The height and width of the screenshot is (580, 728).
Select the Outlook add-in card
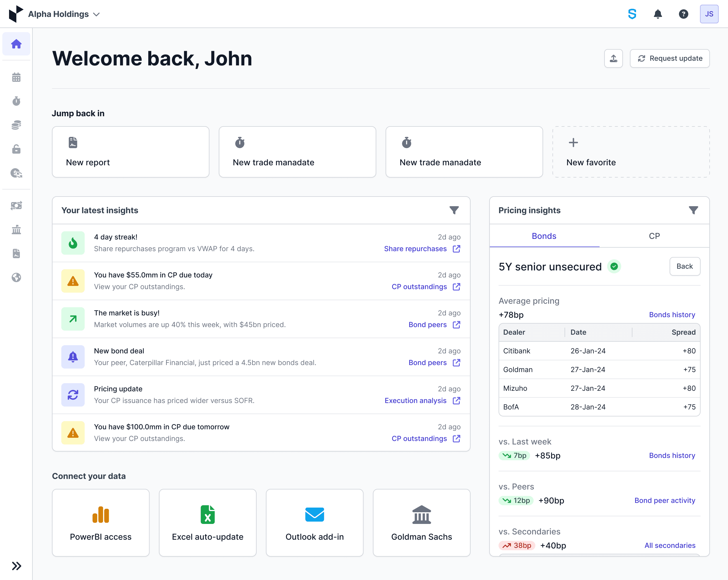[x=315, y=522]
